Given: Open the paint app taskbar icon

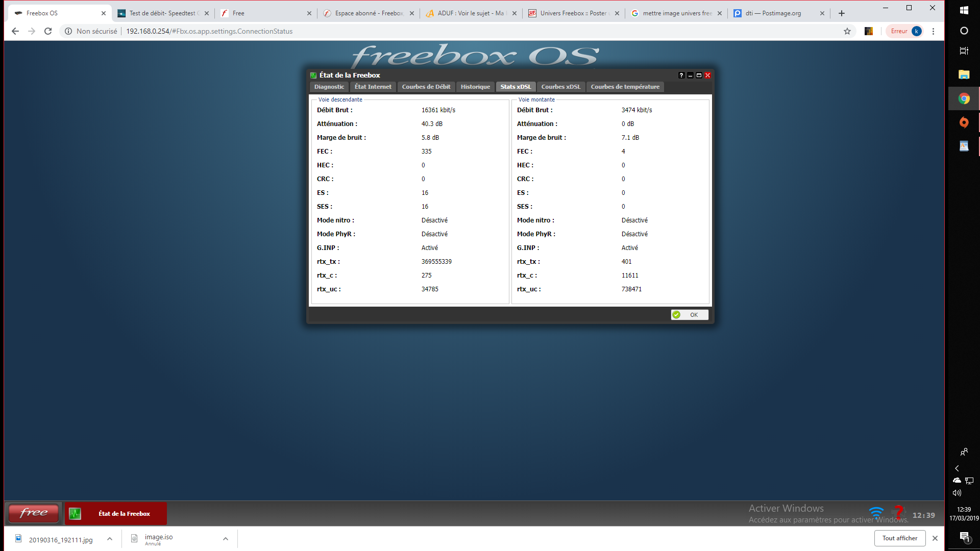Looking at the screenshot, I should click(x=964, y=146).
